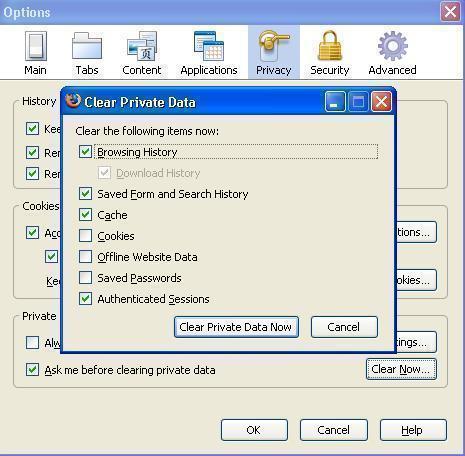The image size is (465, 456).
Task: Enable the Cookies checkbox
Action: pyautogui.click(x=85, y=236)
